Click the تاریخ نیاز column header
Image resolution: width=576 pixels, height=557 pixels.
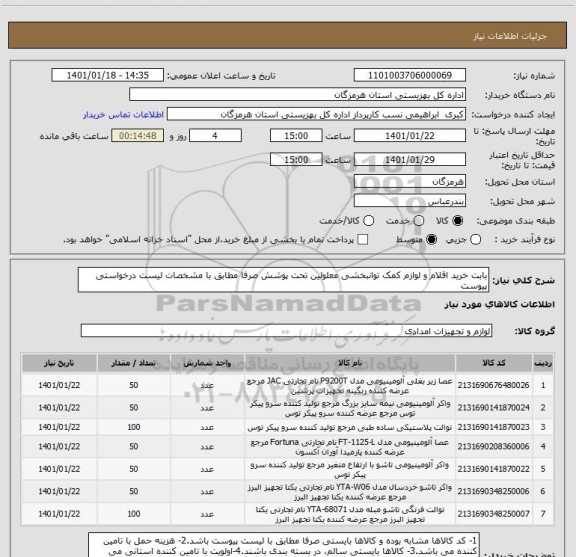tap(59, 363)
